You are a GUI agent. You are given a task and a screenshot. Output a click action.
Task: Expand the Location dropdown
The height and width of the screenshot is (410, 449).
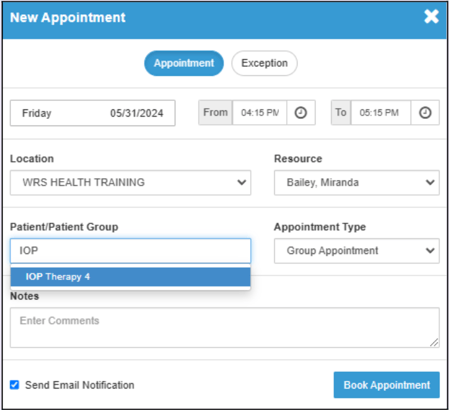pyautogui.click(x=130, y=183)
